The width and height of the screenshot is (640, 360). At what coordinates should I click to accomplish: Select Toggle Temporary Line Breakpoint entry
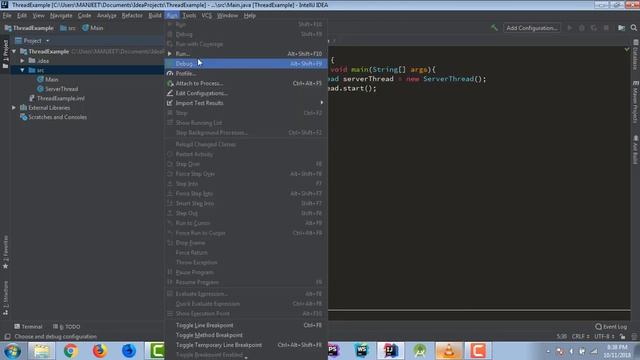coord(246,345)
